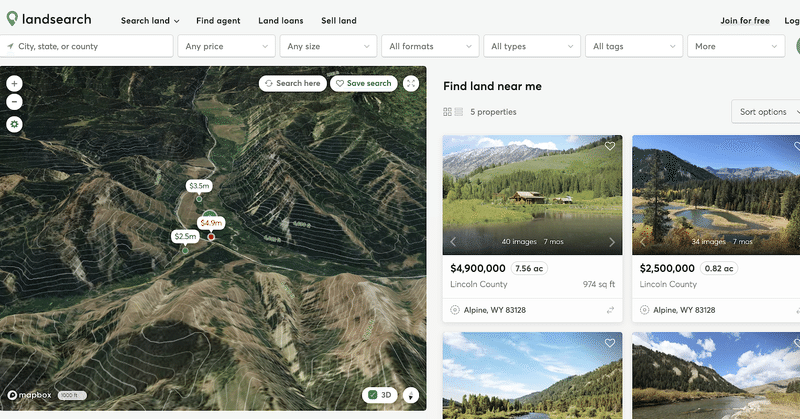Image resolution: width=800 pixels, height=419 pixels.
Task: Click the 0.82 ac badge
Action: [x=719, y=268]
